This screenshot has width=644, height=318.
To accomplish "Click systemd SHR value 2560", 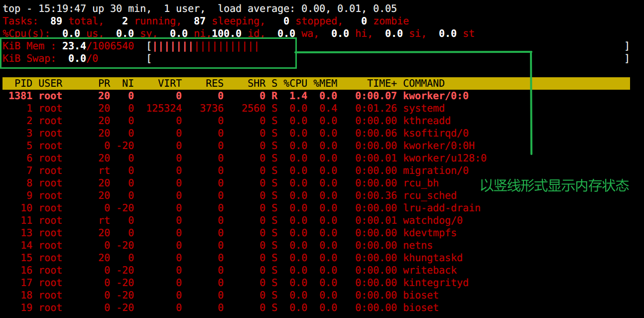I will tap(254, 108).
